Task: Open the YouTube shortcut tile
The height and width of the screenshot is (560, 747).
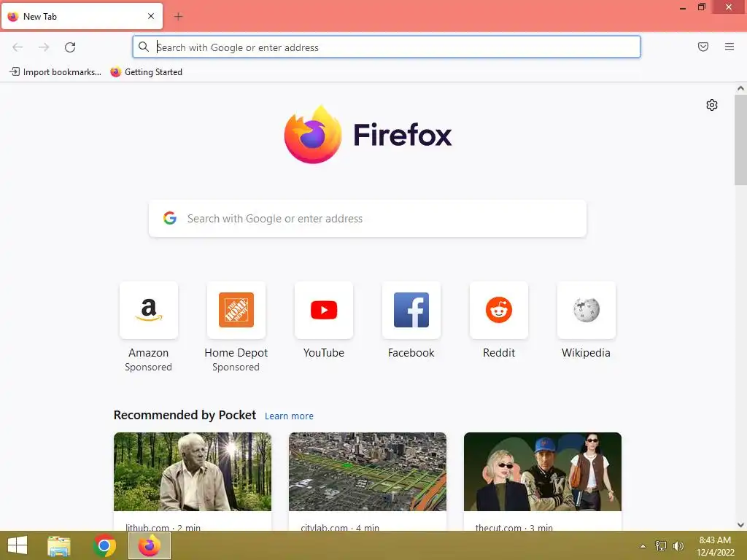Action: click(324, 310)
